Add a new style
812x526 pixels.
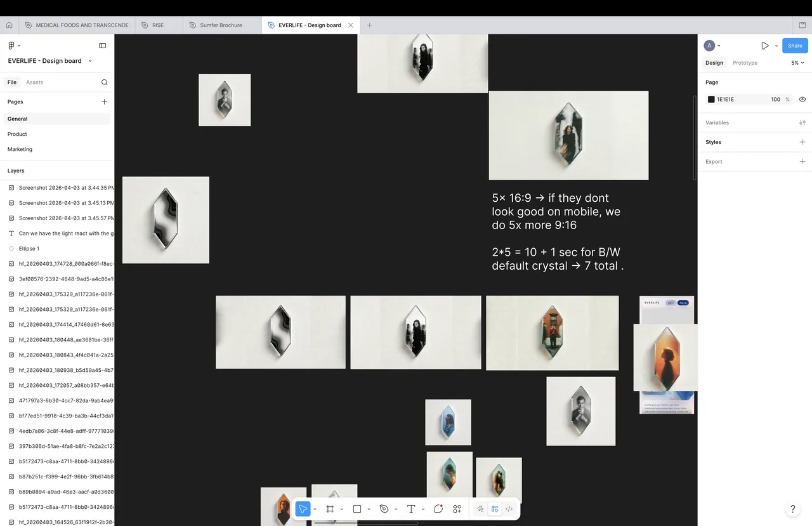point(802,142)
